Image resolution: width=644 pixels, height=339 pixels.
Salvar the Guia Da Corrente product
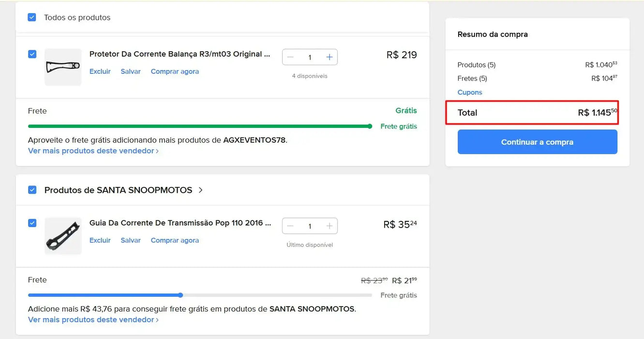(x=130, y=240)
